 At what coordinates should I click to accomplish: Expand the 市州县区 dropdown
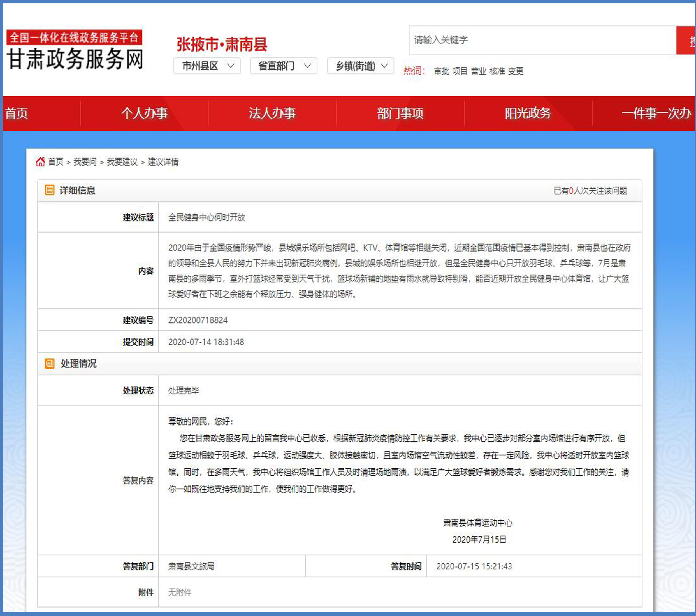[207, 66]
